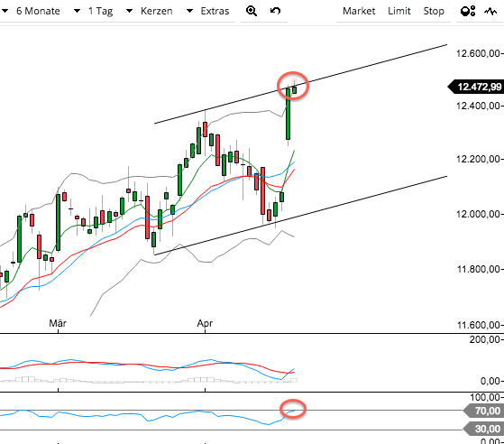The height and width of the screenshot is (444, 504).
Task: Click the 12.200,00 price axis label
Action: tap(478, 159)
